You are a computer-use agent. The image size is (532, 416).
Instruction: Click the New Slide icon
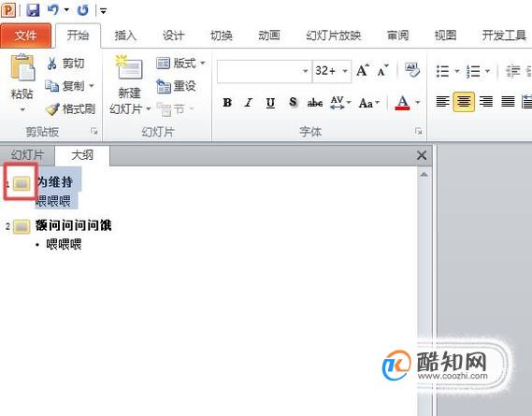(x=129, y=67)
